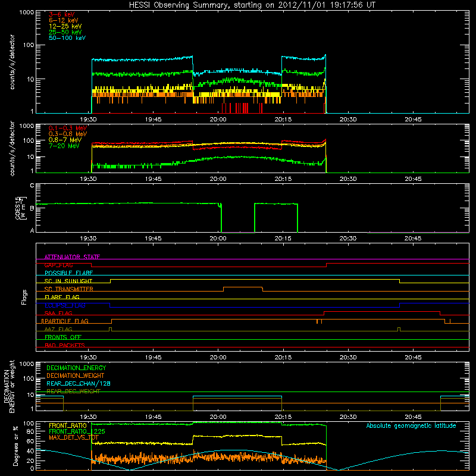The height and width of the screenshot is (476, 476).
Task: Click the green FRONT_RATIO_1225 legend label
Action: pos(77,431)
